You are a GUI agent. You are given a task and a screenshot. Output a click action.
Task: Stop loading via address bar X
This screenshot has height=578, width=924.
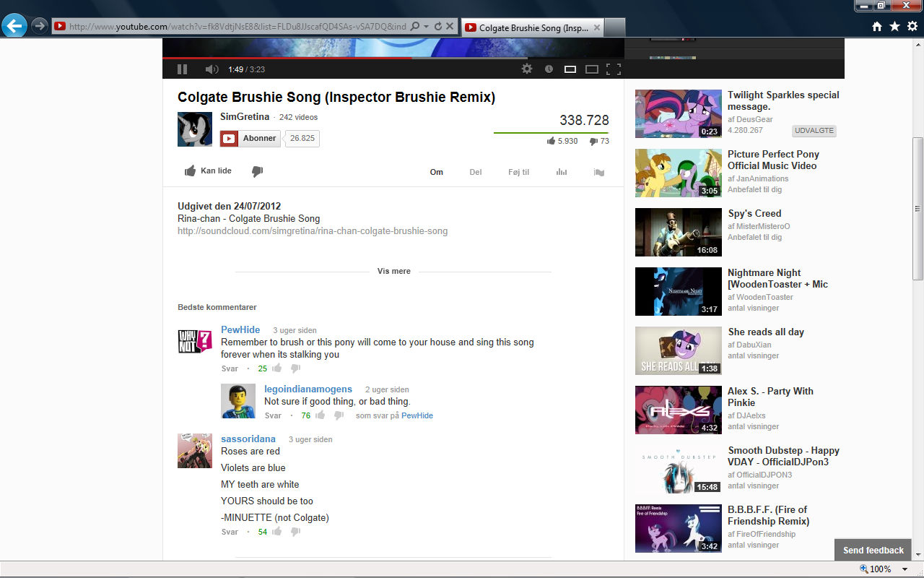(450, 27)
